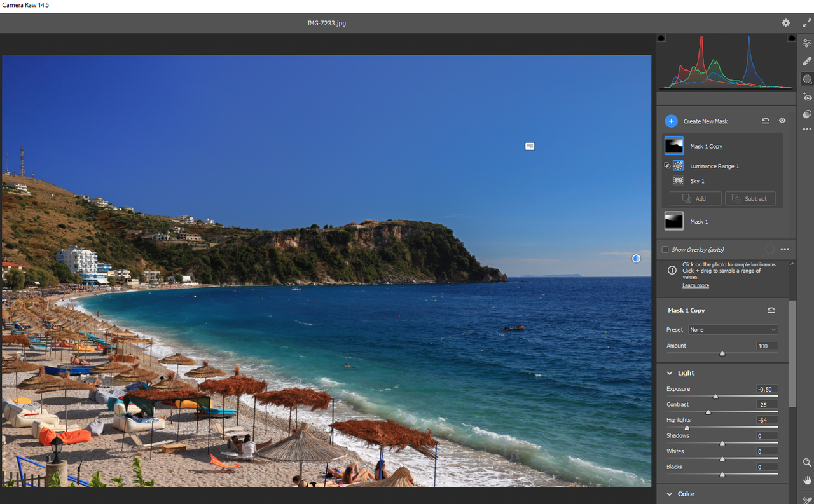Enable the Show Overlay checkbox
Viewport: 814px width, 504px height.
(x=665, y=250)
